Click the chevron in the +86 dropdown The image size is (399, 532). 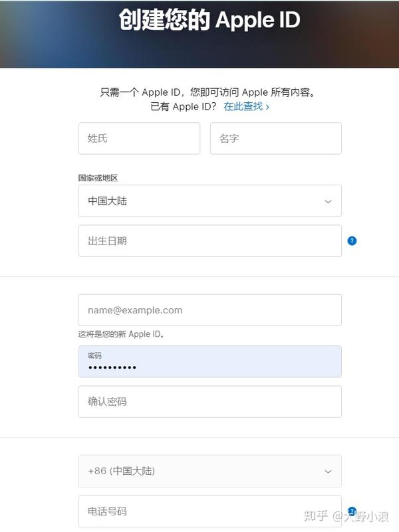click(328, 472)
